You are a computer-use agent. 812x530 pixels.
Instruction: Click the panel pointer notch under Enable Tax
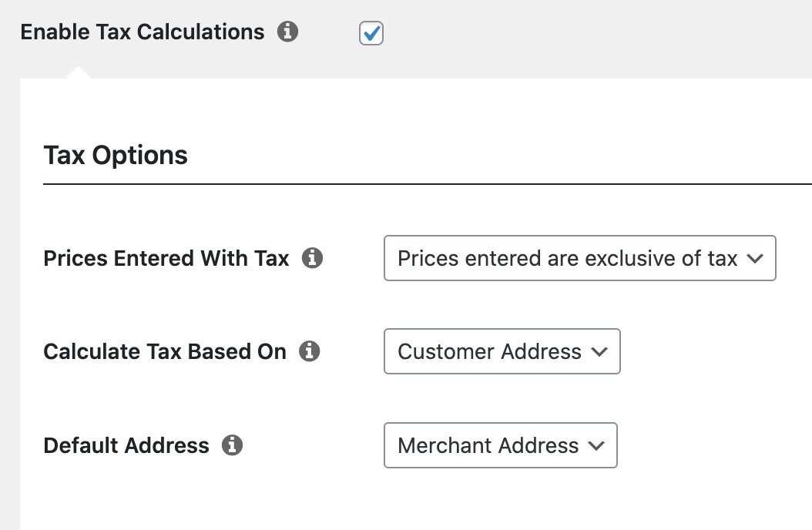pos(79,72)
